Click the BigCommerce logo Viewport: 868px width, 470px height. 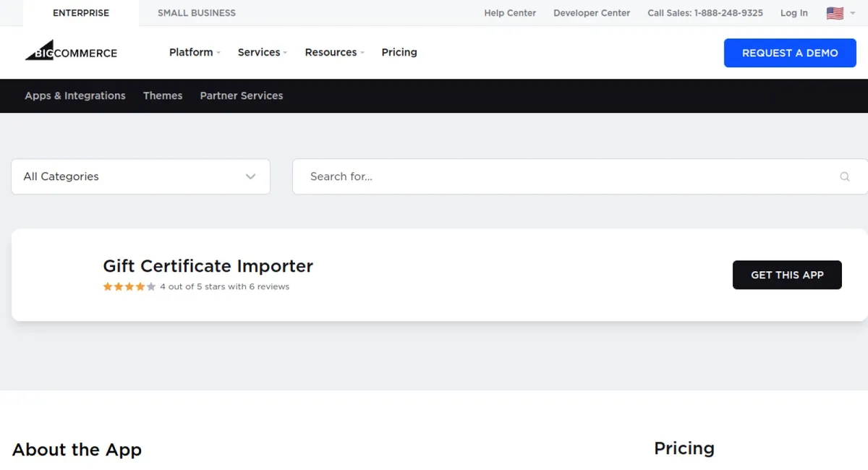[71, 52]
